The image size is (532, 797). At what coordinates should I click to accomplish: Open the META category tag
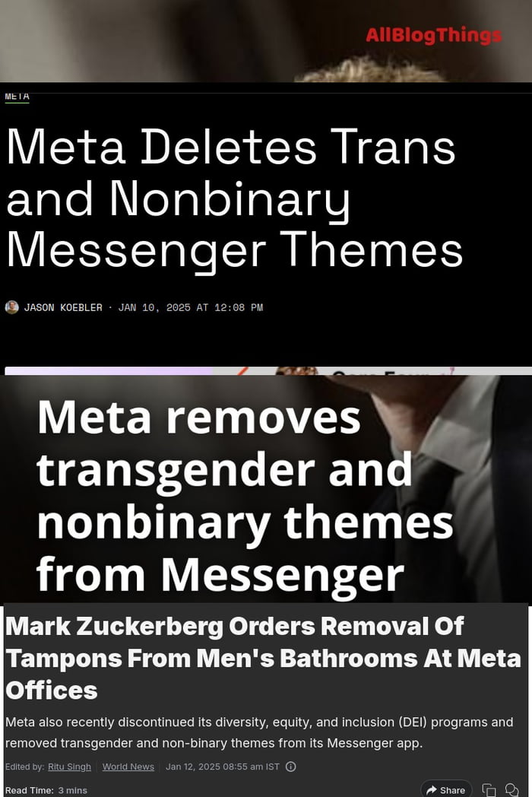pyautogui.click(x=17, y=97)
